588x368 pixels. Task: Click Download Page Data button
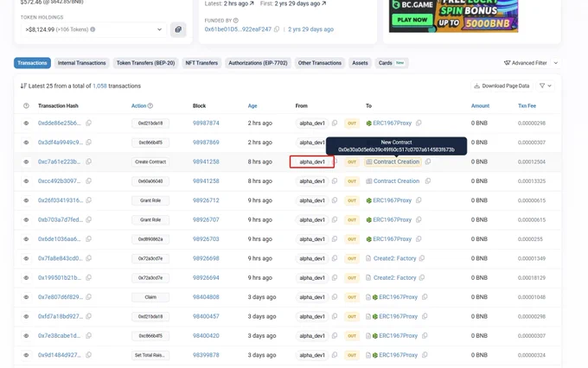[502, 86]
